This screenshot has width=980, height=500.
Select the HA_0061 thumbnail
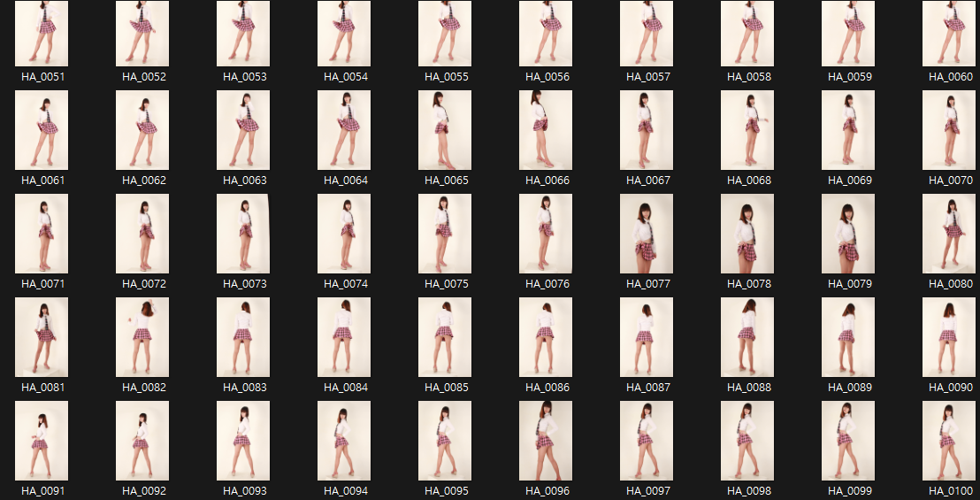pos(42,130)
